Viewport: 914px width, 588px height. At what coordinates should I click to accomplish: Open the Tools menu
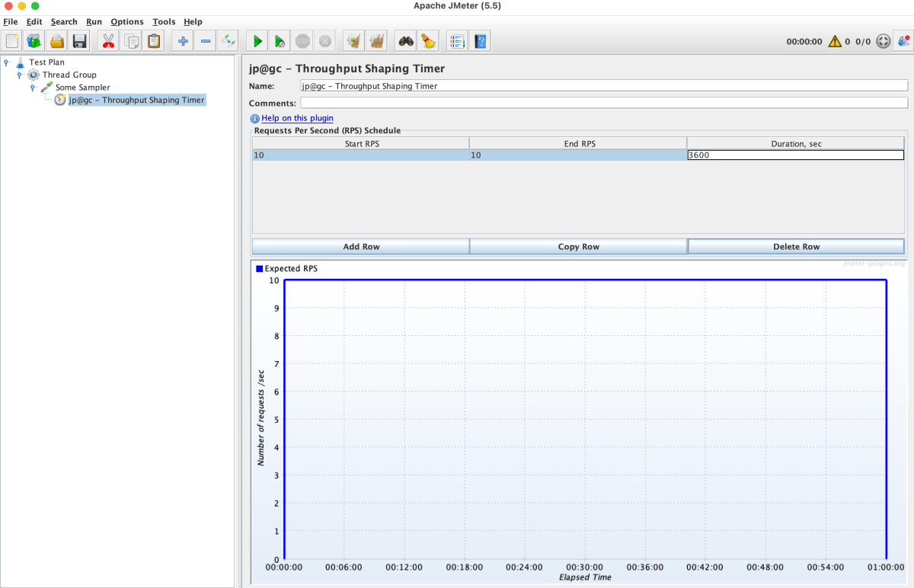coord(164,22)
